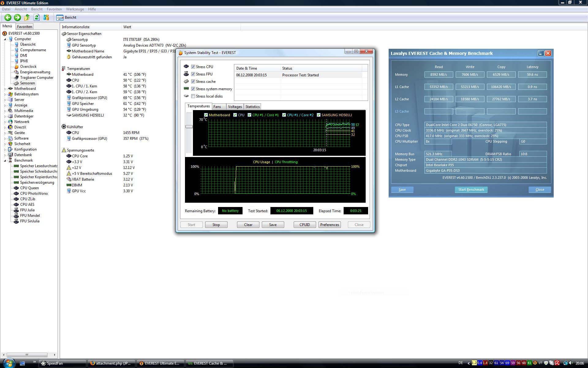Select the CPU Queen benchmark icon
Screen dimensions: 588x368
click(17, 188)
